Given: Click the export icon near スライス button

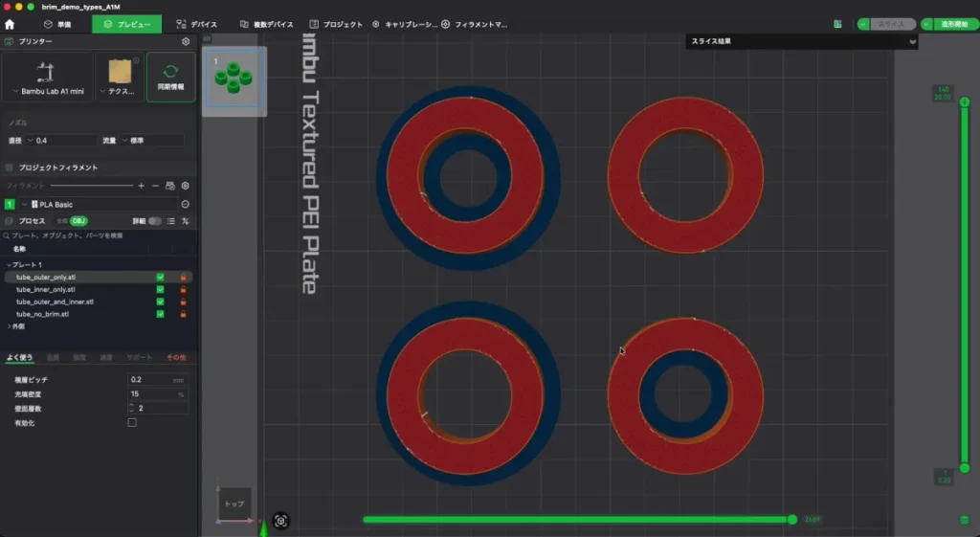Looking at the screenshot, I should 837,24.
